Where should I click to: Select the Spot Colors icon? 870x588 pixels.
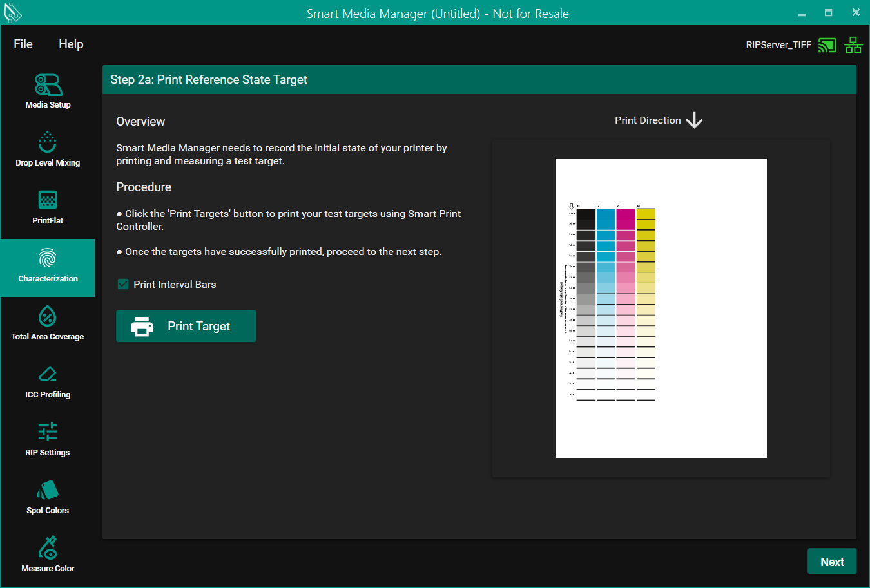coord(48,490)
